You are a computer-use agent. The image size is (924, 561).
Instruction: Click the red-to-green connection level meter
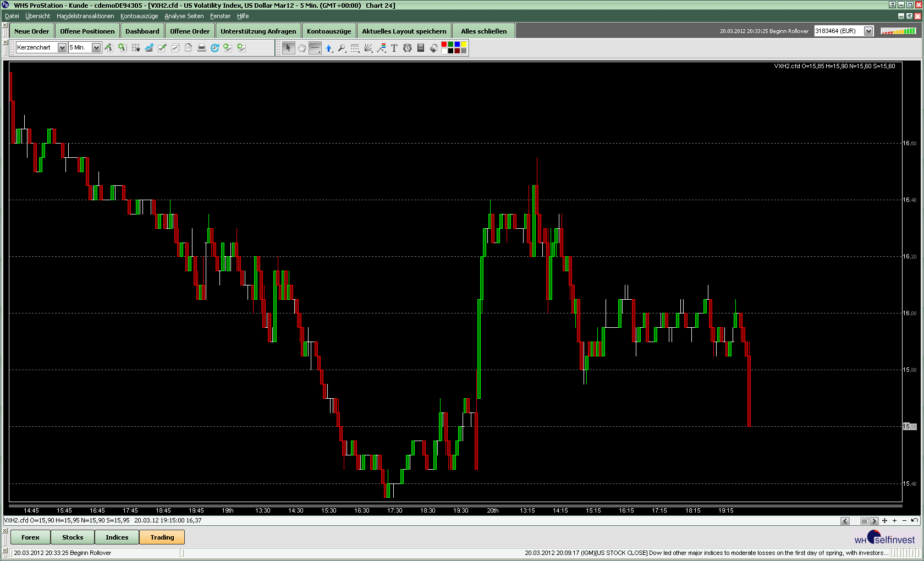click(898, 31)
